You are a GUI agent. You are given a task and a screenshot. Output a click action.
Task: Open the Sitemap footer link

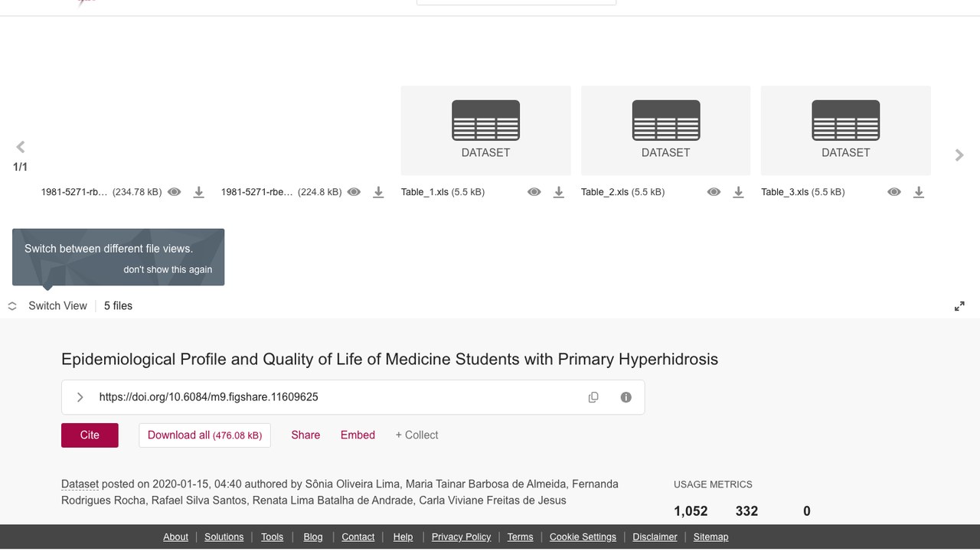pyautogui.click(x=710, y=537)
